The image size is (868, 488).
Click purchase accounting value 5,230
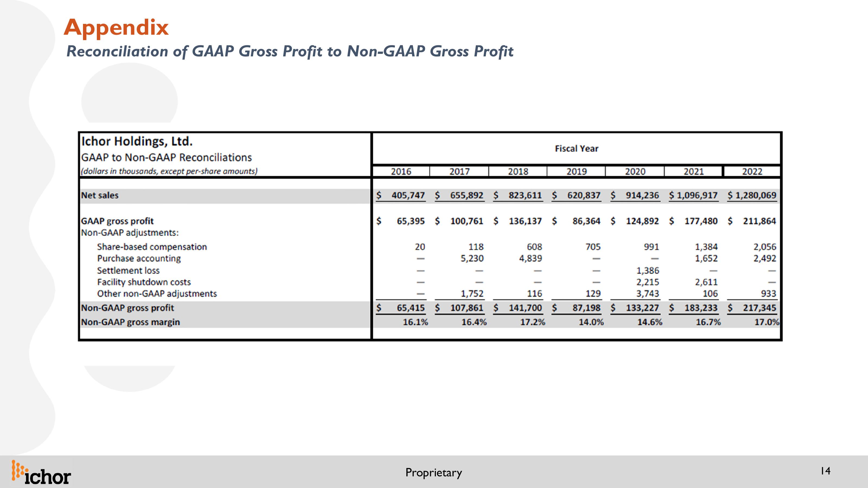(x=472, y=258)
